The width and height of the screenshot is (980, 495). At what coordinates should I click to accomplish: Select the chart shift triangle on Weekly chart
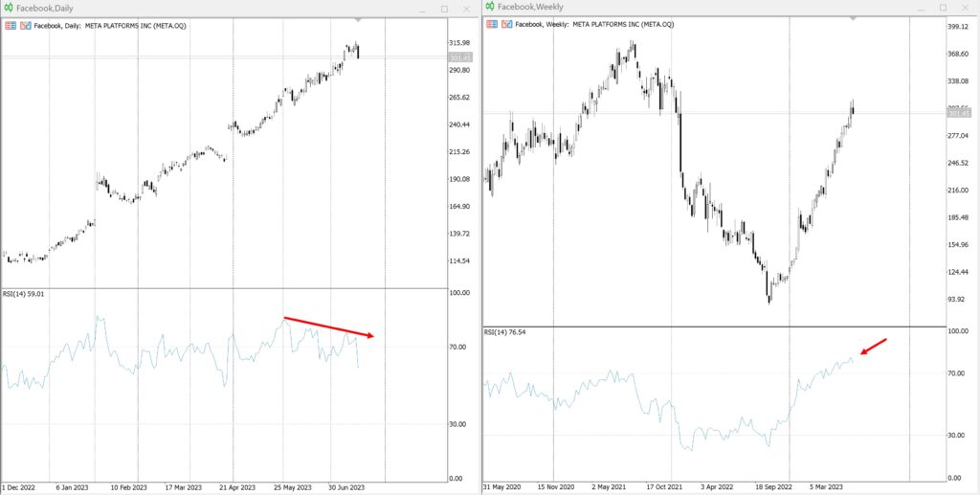[x=852, y=19]
